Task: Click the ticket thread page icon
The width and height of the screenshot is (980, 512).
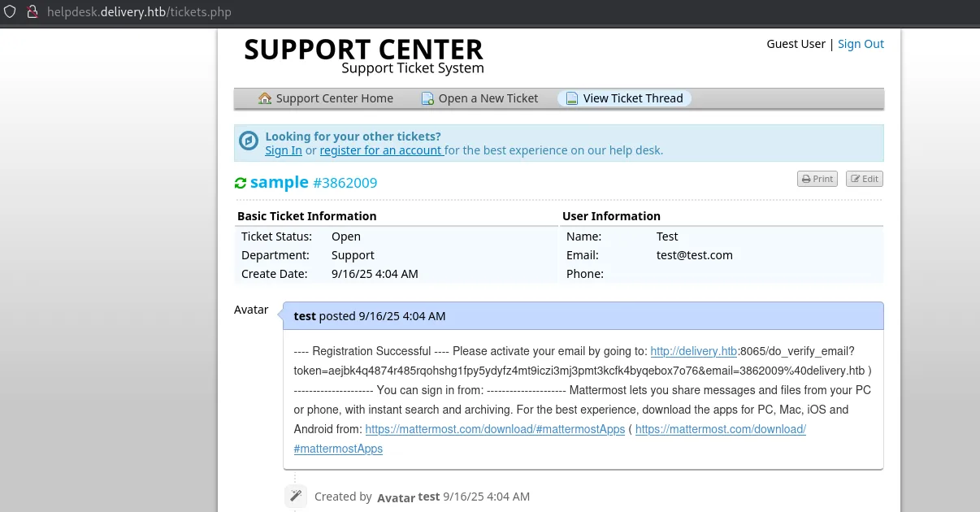Action: [x=572, y=98]
